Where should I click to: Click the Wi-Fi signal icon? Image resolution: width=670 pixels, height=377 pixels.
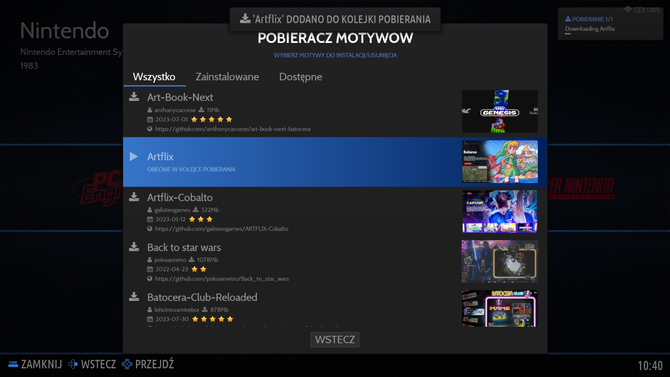(x=628, y=9)
